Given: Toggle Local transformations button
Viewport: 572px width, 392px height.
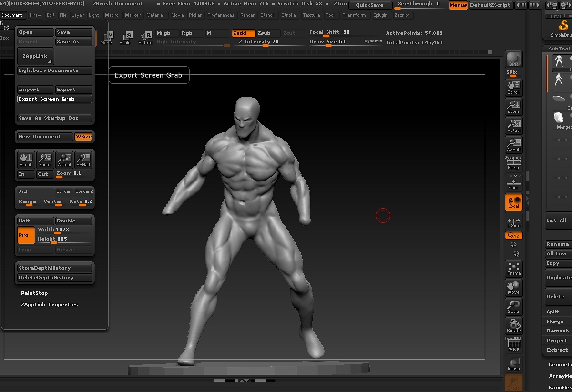Looking at the screenshot, I should [513, 202].
